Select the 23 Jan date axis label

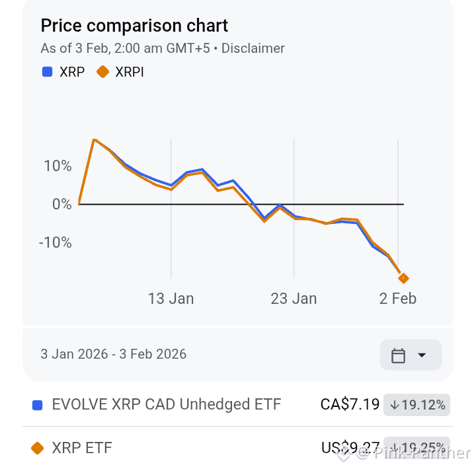pyautogui.click(x=294, y=299)
